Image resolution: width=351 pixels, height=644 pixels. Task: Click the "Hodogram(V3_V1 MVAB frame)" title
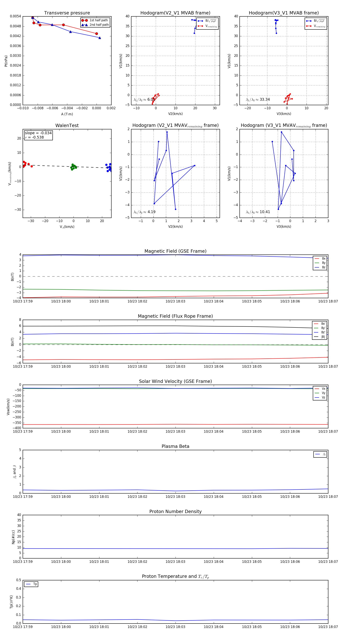click(284, 13)
